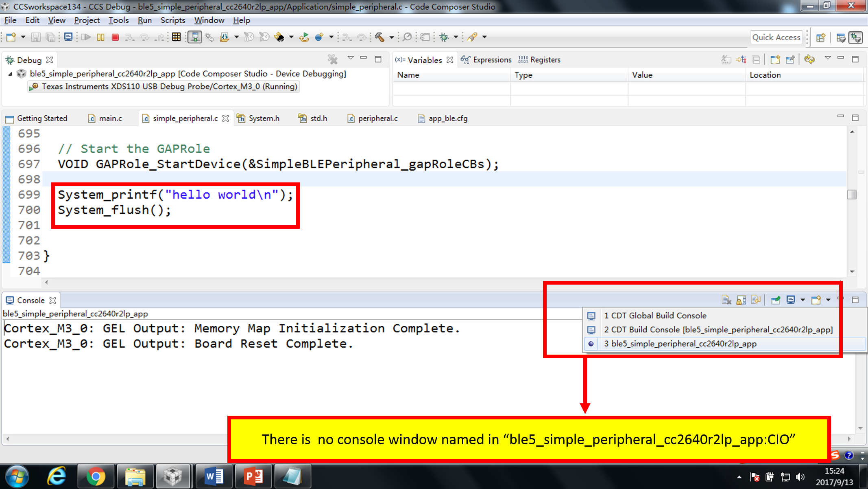This screenshot has width=868, height=489.
Task: Select console 3 ble5_simple_peripheral_cc2640r2lp_app radio entry
Action: 679,344
